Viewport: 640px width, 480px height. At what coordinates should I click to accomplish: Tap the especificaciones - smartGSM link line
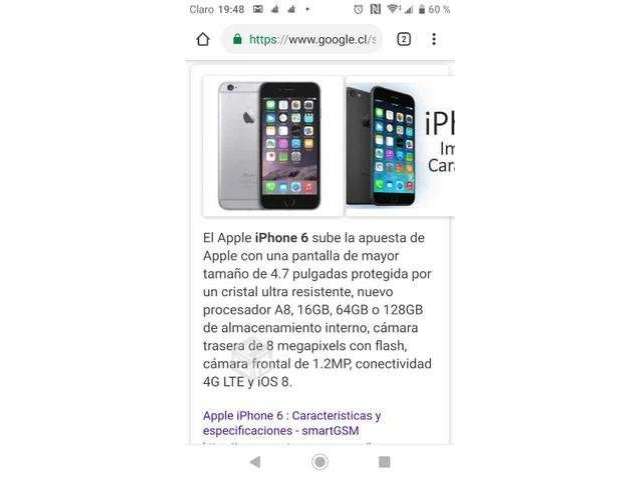281,431
